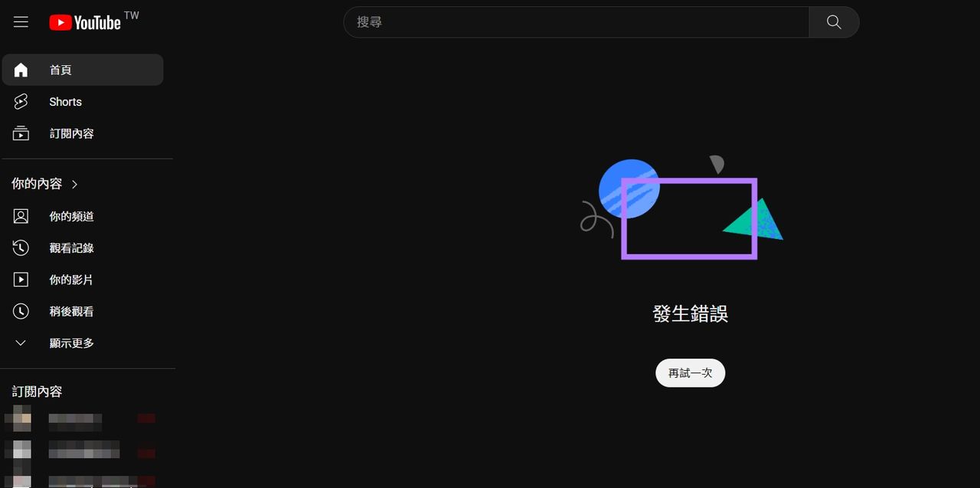Open the hamburger guide menu
The width and height of the screenshot is (980, 488).
coord(21,22)
